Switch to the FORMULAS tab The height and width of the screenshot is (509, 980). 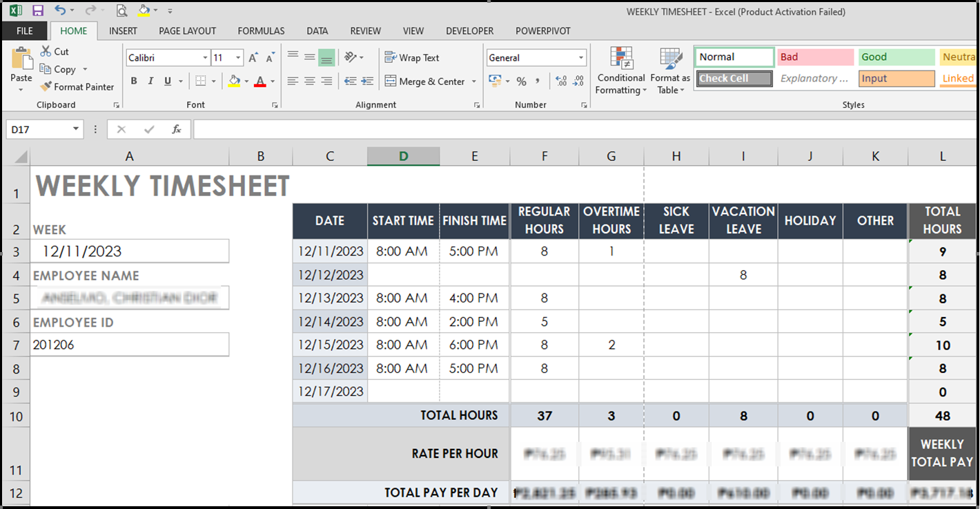click(x=261, y=31)
